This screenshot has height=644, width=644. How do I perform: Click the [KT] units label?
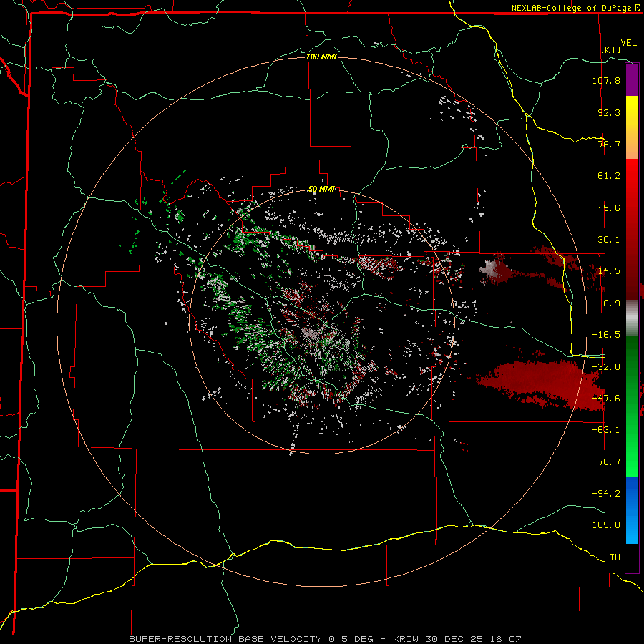(x=611, y=49)
